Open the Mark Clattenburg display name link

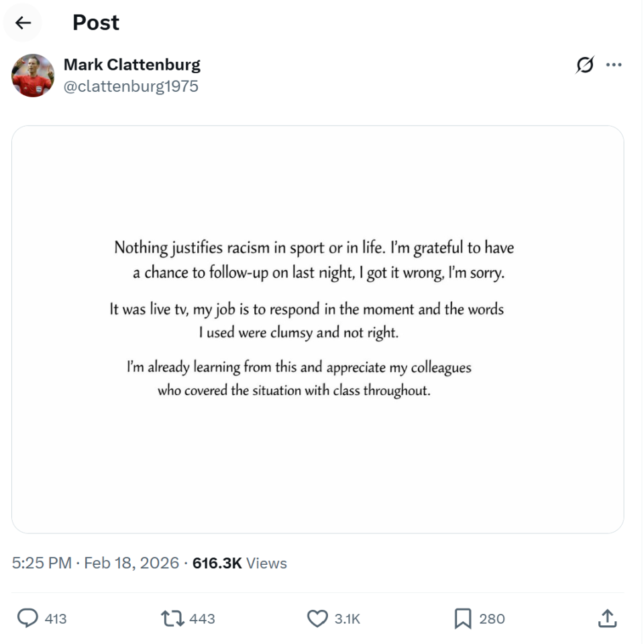click(131, 65)
